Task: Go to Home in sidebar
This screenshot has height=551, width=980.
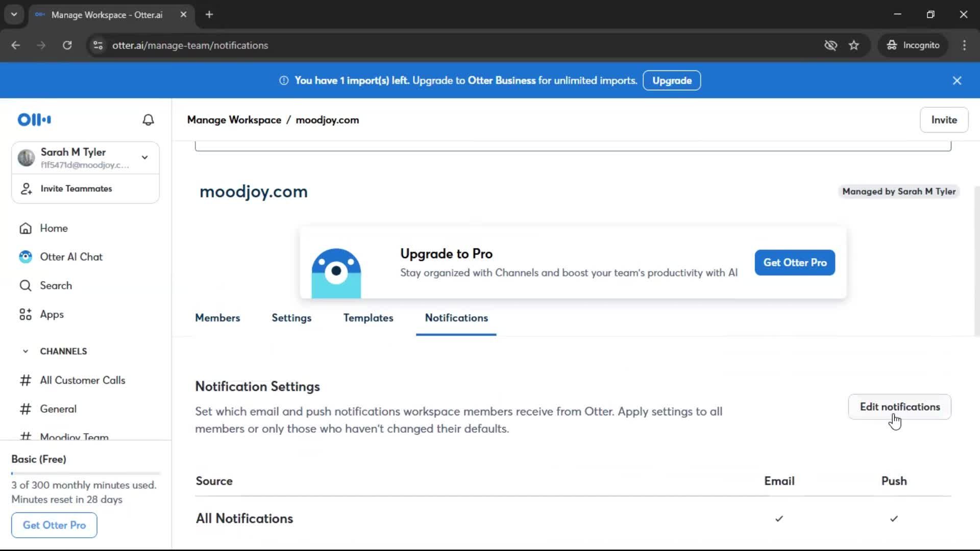Action: click(54, 228)
